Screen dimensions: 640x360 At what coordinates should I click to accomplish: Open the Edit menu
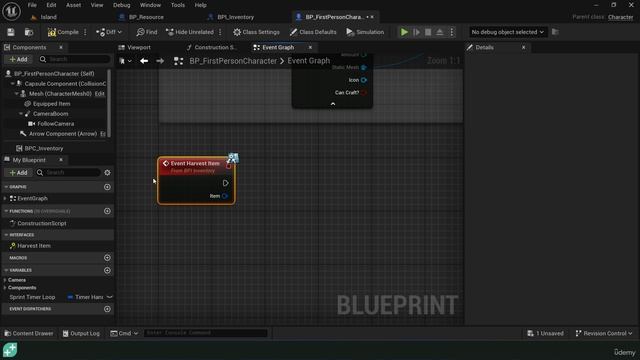pyautogui.click(x=51, y=5)
